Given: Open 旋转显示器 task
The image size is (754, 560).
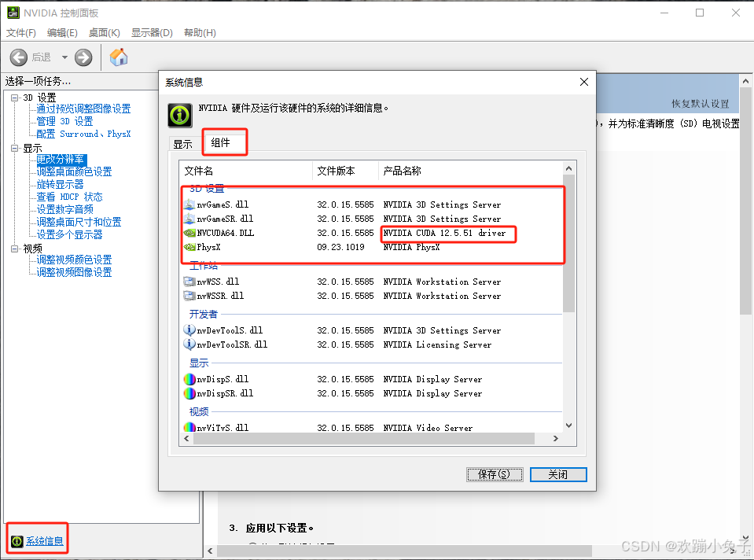Looking at the screenshot, I should tap(60, 184).
